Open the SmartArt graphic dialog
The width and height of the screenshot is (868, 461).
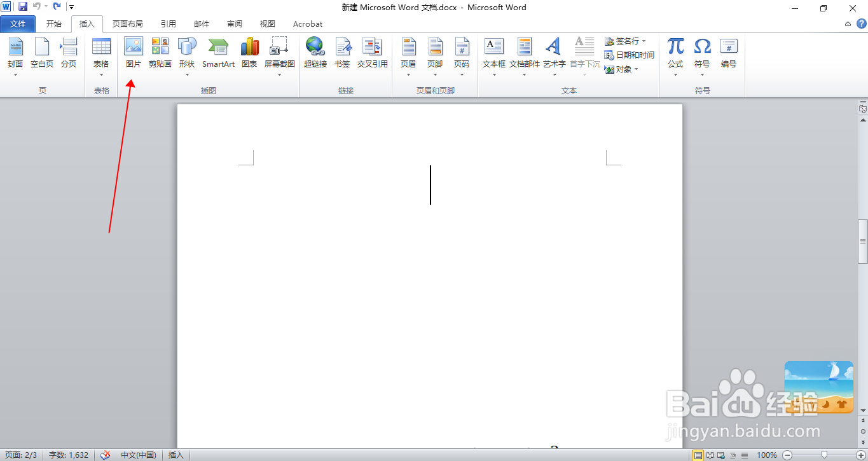pos(218,52)
